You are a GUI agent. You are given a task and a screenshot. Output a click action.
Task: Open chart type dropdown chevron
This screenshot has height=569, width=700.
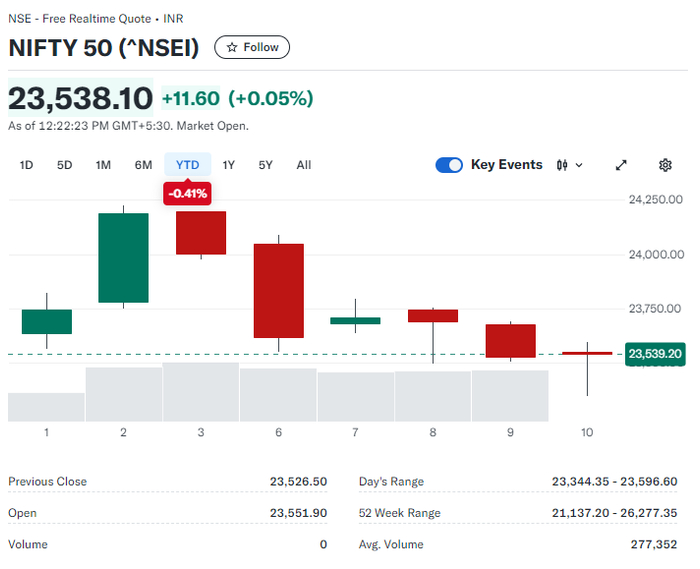(x=579, y=165)
